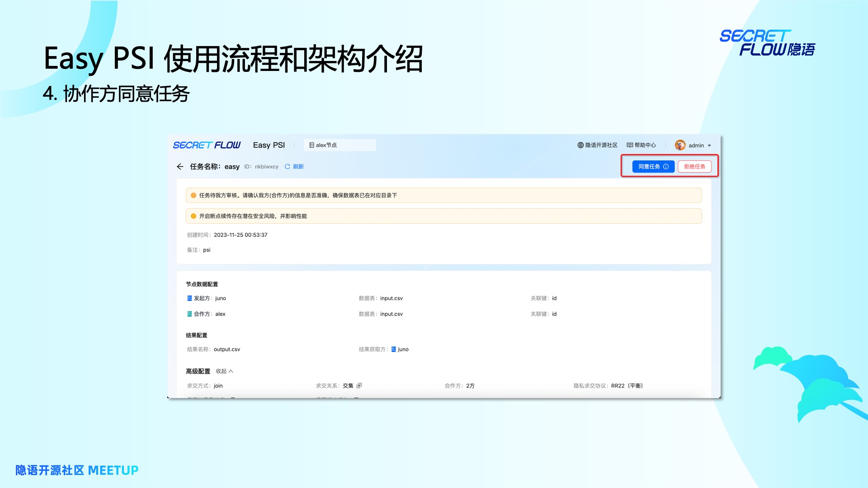Open the alex节点 node selector
868x488 pixels.
tap(340, 145)
